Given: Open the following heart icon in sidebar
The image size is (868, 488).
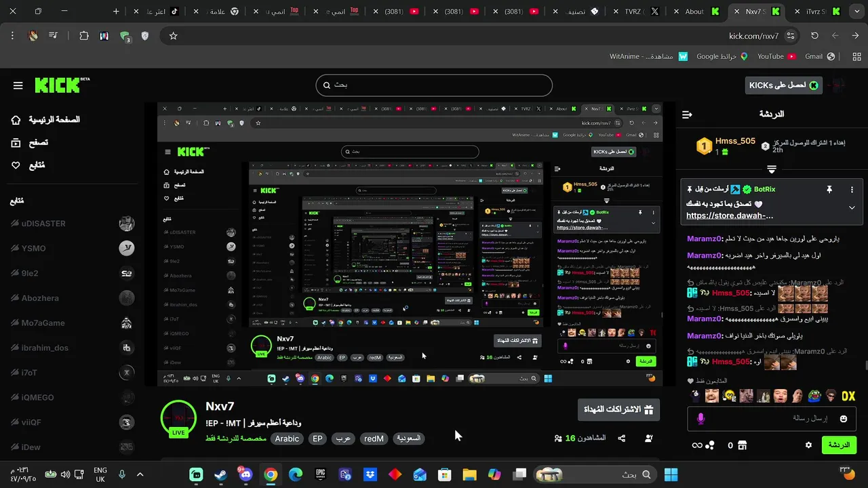Looking at the screenshot, I should pos(16,165).
